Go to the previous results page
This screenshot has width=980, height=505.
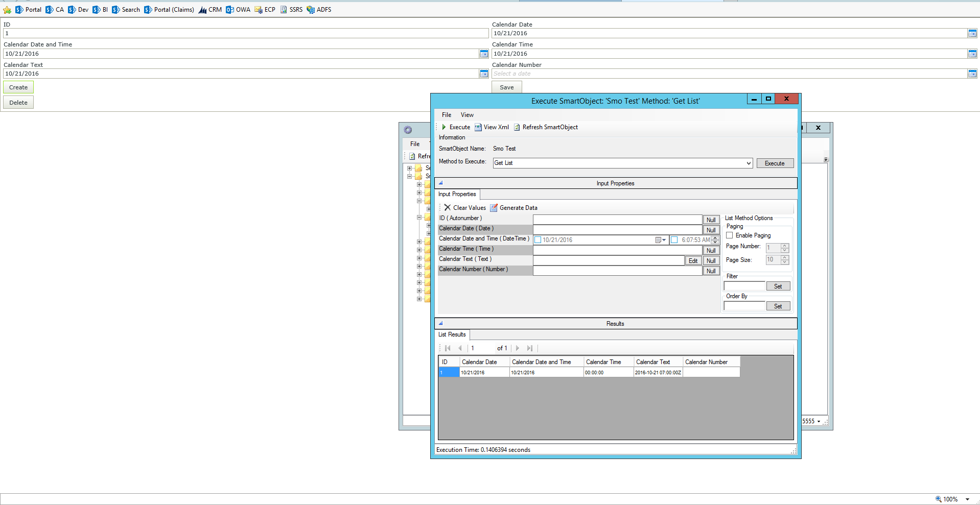[x=460, y=348]
